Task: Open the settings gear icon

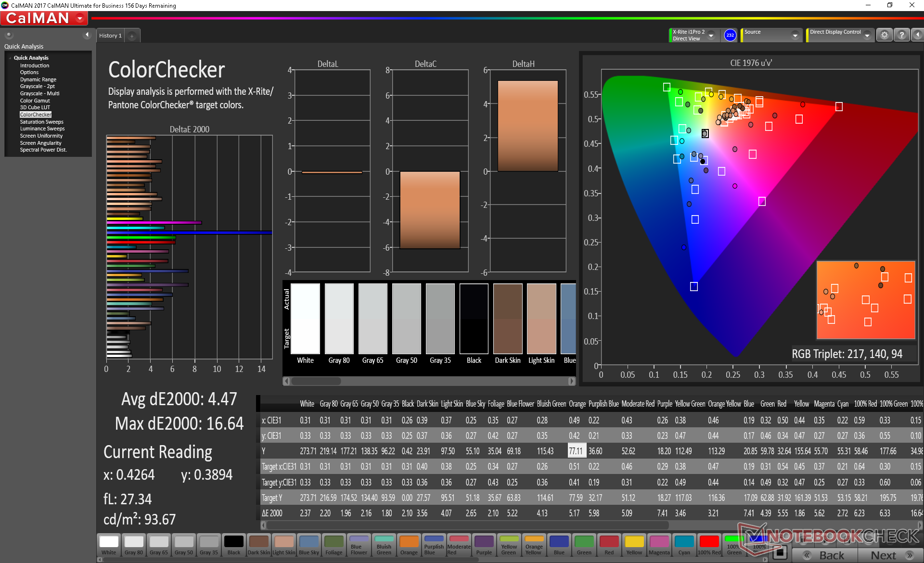Action: click(884, 35)
